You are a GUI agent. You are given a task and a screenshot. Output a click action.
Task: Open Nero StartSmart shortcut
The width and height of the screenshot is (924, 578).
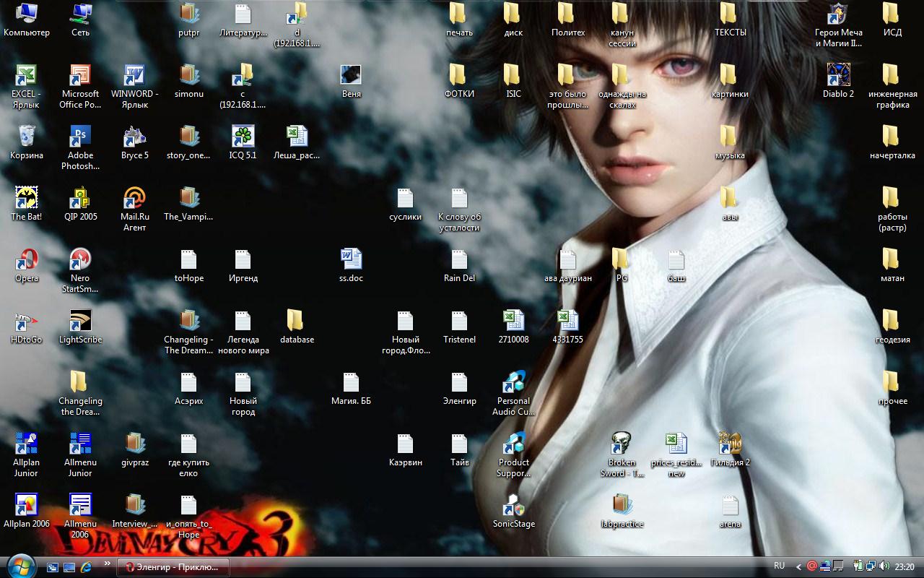tap(80, 270)
